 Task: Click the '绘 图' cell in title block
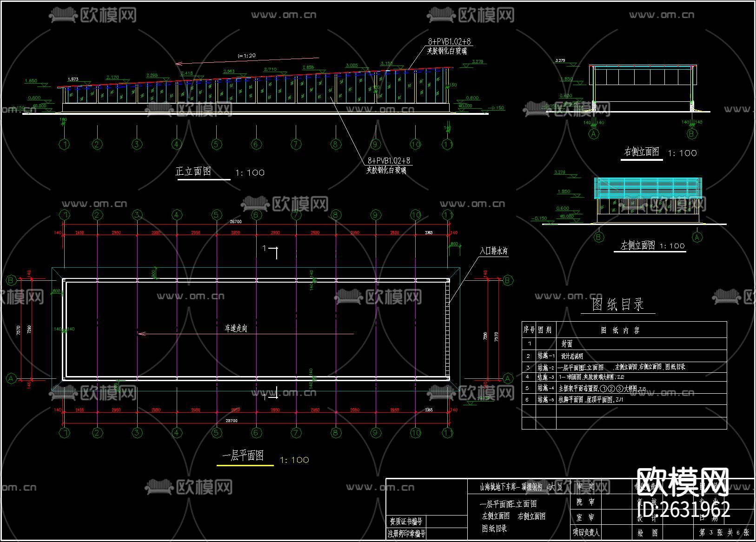pos(648,533)
